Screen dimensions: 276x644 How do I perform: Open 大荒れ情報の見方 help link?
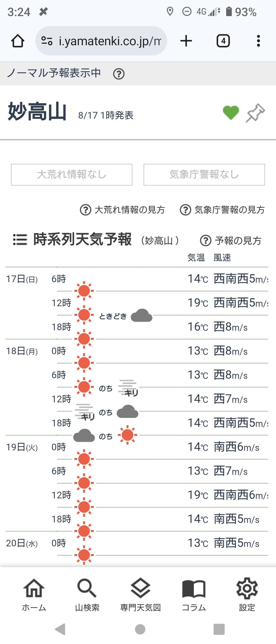point(123,210)
